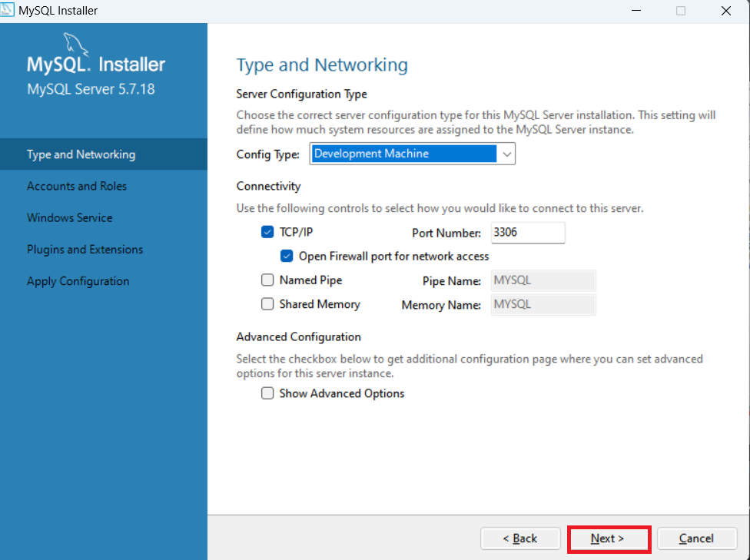Open the Config Type dropdown arrow
This screenshot has height=560, width=750.
point(506,154)
